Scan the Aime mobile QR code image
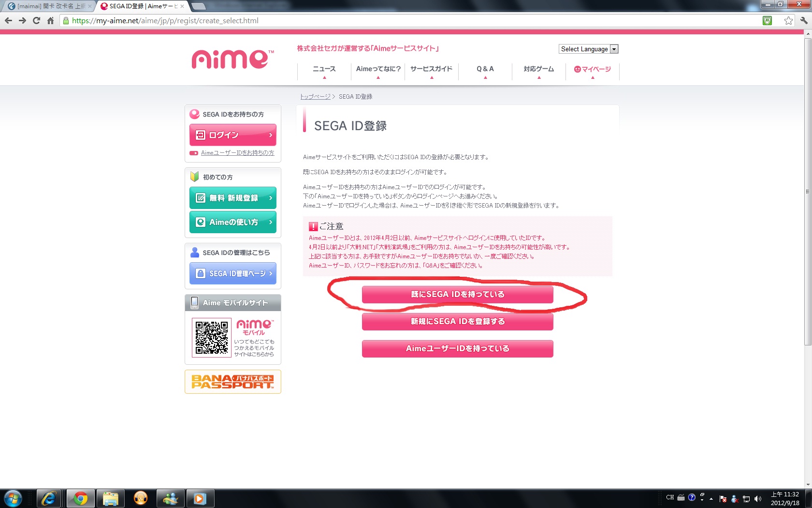This screenshot has height=508, width=812. tap(212, 338)
